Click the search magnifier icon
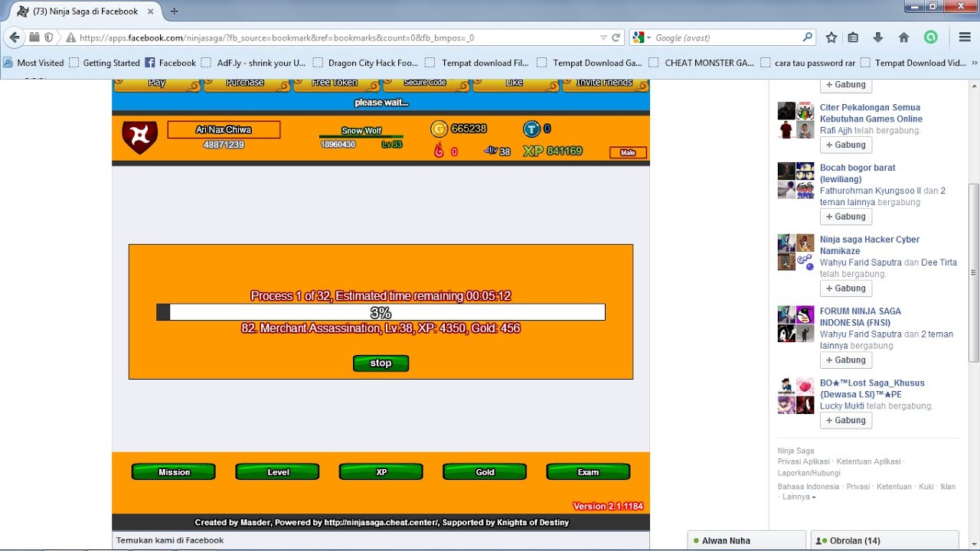Viewport: 980px width, 551px height. [807, 37]
